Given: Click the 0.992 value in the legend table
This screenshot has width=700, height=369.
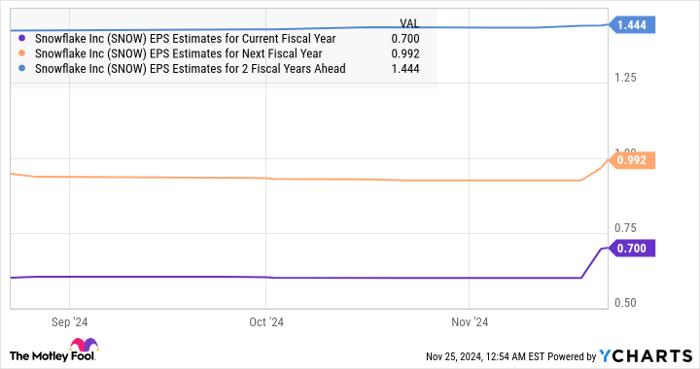Looking at the screenshot, I should coord(405,54).
